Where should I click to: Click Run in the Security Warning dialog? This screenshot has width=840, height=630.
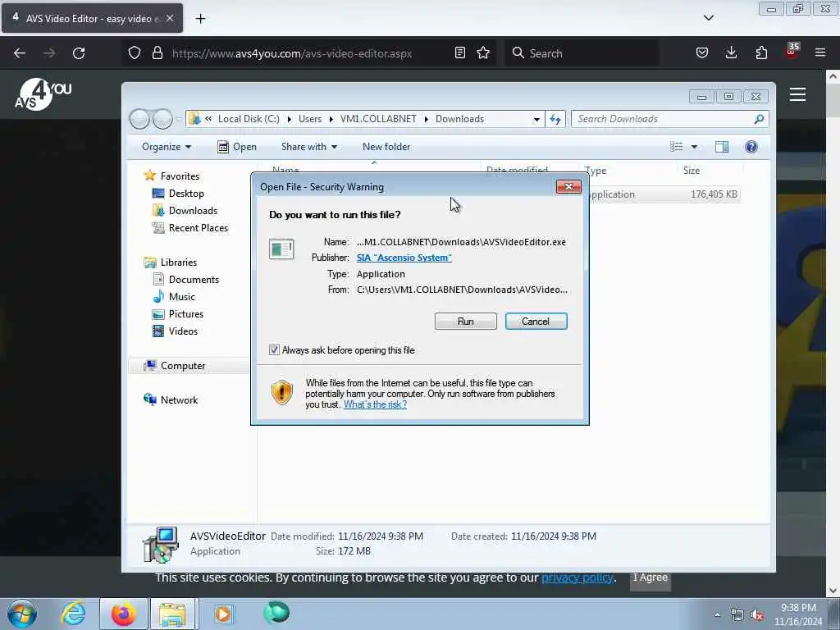click(465, 322)
